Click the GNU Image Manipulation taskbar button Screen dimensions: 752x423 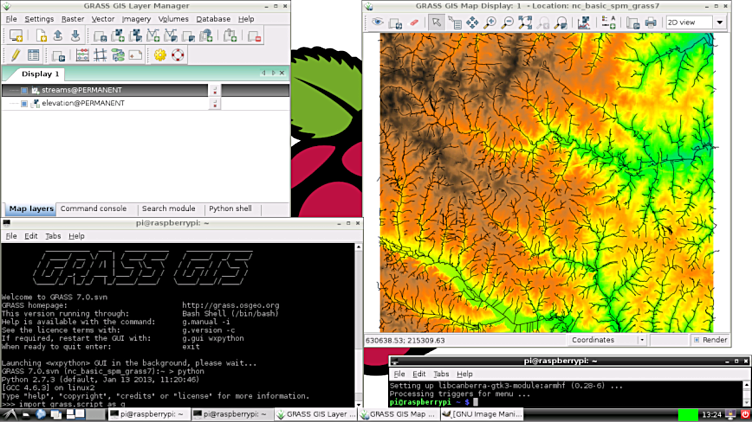[483, 414]
